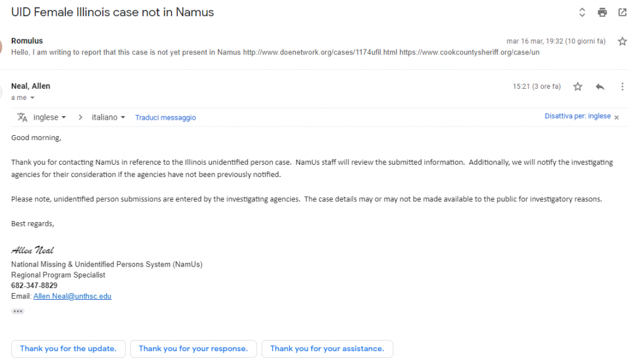The width and height of the screenshot is (632, 364).
Task: Star the message from Romulus
Action: pos(622,41)
